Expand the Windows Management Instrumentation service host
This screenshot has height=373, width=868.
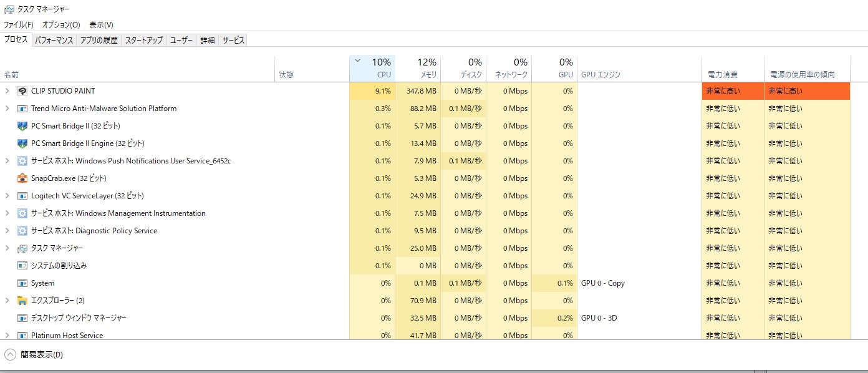(x=7, y=213)
